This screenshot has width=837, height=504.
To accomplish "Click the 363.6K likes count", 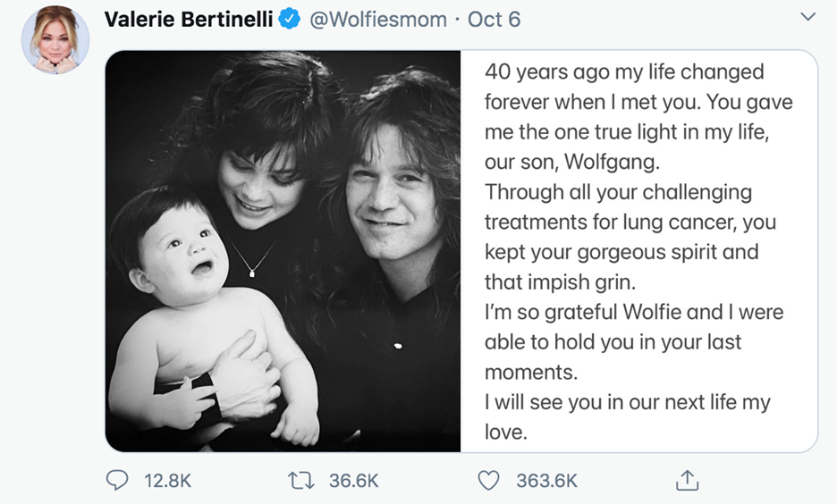I will [547, 481].
